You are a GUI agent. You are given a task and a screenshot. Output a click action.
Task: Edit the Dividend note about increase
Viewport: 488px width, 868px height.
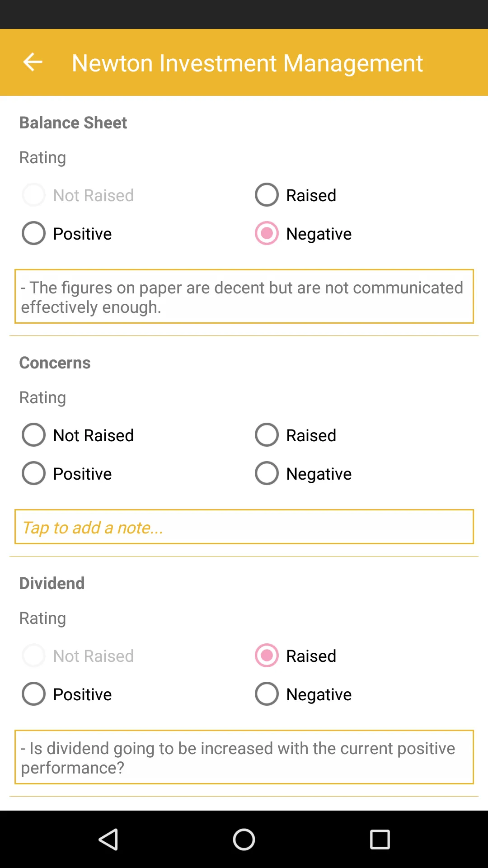coord(244,757)
